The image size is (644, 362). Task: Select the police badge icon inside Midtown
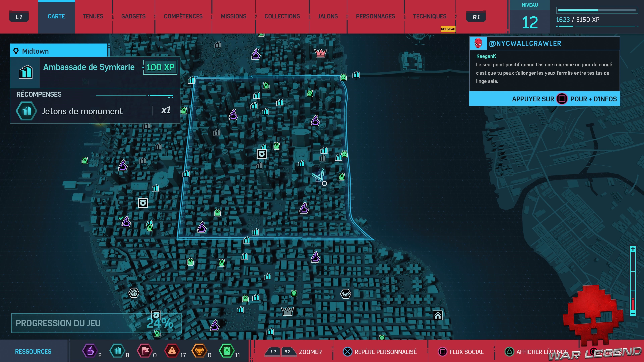point(262,154)
